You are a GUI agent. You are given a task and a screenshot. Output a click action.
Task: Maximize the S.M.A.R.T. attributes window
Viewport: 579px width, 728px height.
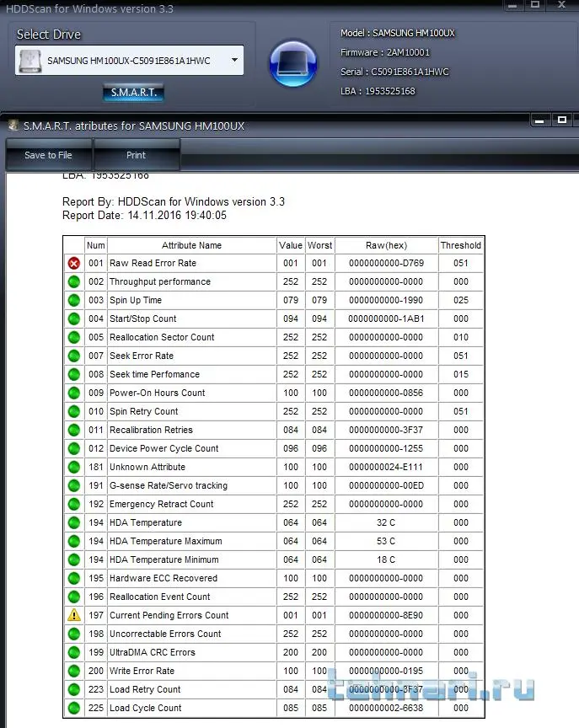click(x=562, y=120)
